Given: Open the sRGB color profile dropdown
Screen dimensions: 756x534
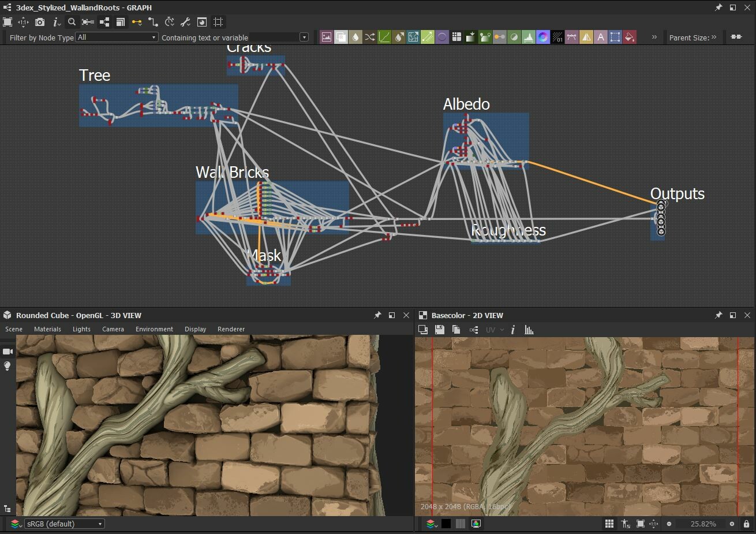Looking at the screenshot, I should tap(63, 524).
